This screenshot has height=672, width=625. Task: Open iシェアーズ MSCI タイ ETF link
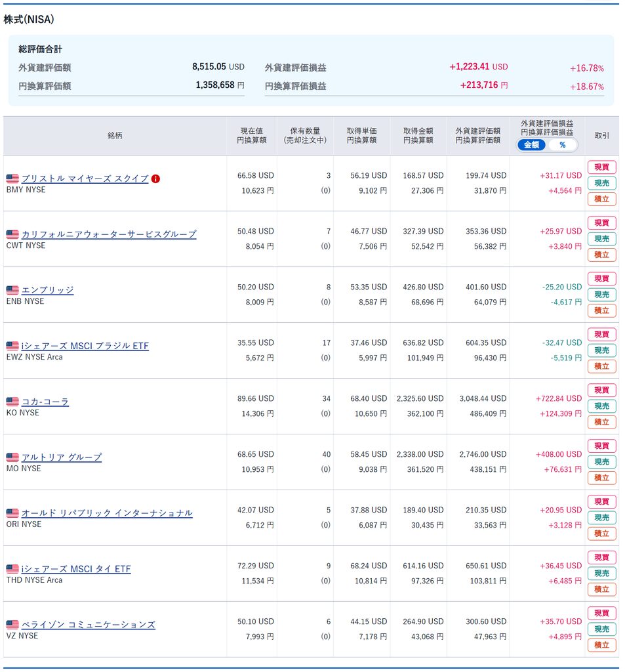tap(76, 568)
